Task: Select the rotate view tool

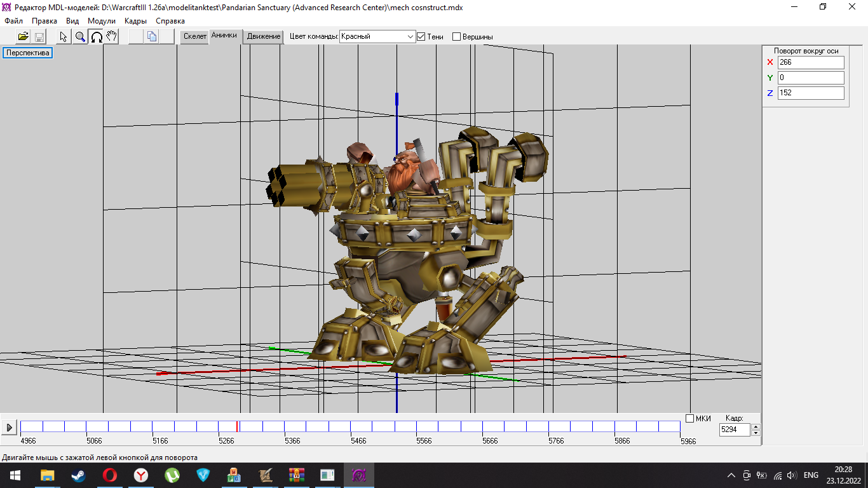Action: 96,36
